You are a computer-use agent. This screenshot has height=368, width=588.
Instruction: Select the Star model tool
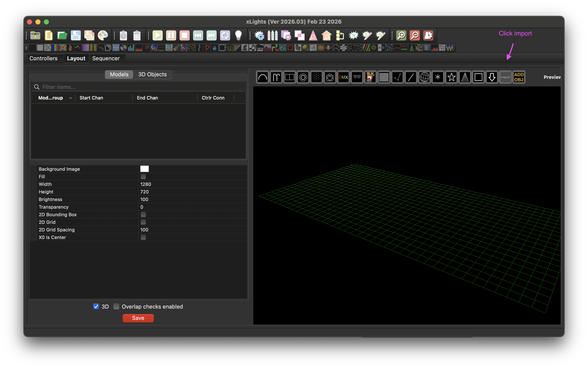451,77
